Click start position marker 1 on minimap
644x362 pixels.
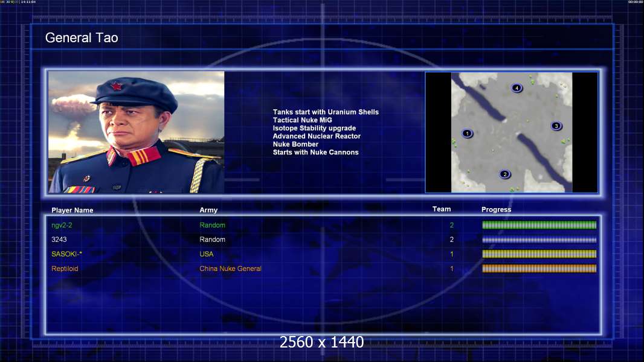point(467,133)
